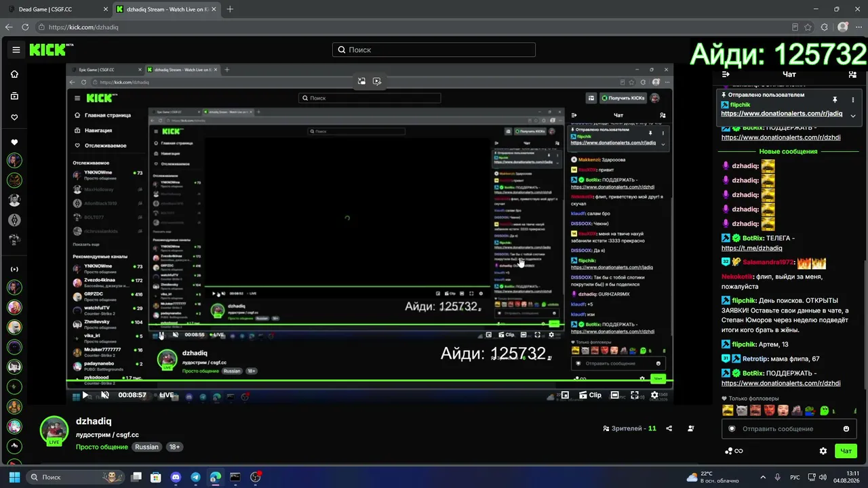Open Discord from the taskbar
Image resolution: width=868 pixels, height=488 pixels.
tap(176, 477)
